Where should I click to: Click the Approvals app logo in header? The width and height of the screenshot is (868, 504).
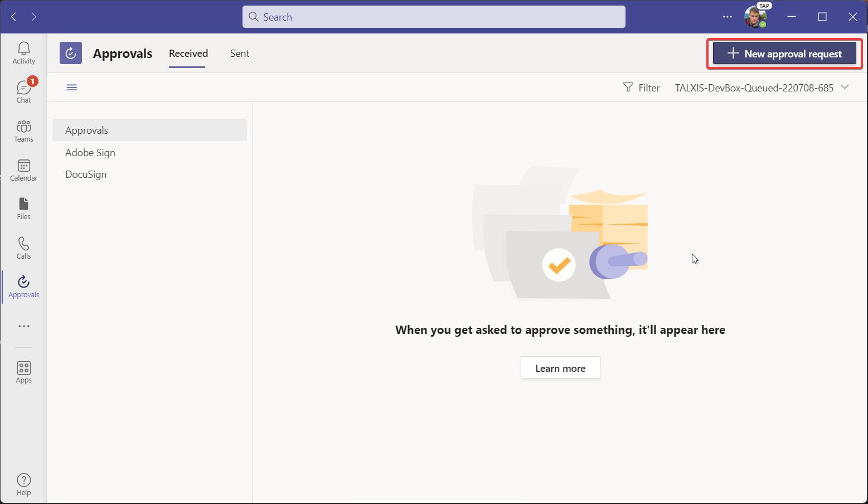pos(71,53)
